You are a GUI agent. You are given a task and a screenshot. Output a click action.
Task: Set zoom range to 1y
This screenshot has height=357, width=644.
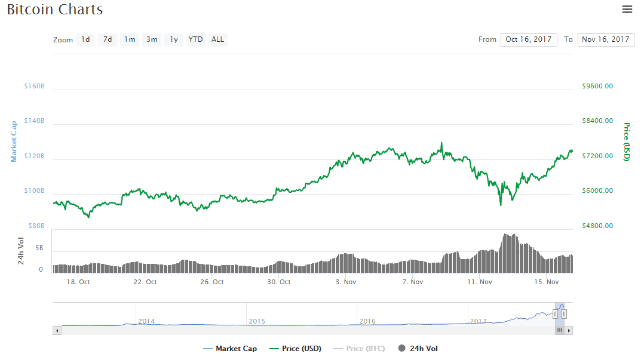174,39
